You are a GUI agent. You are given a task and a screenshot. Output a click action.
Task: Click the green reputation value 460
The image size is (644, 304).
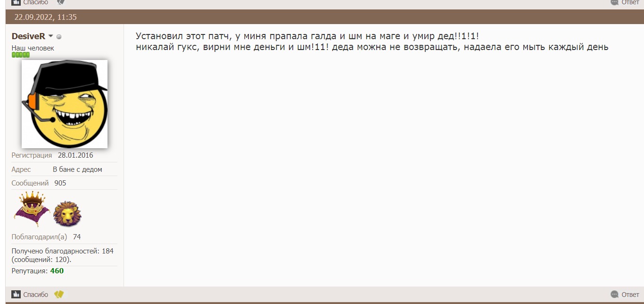click(x=57, y=271)
